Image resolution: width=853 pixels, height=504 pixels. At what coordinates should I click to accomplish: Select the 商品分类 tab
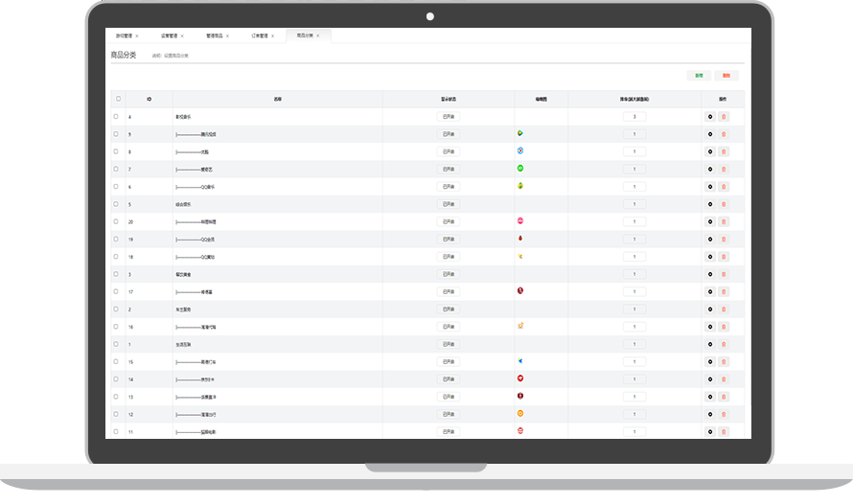[x=304, y=35]
